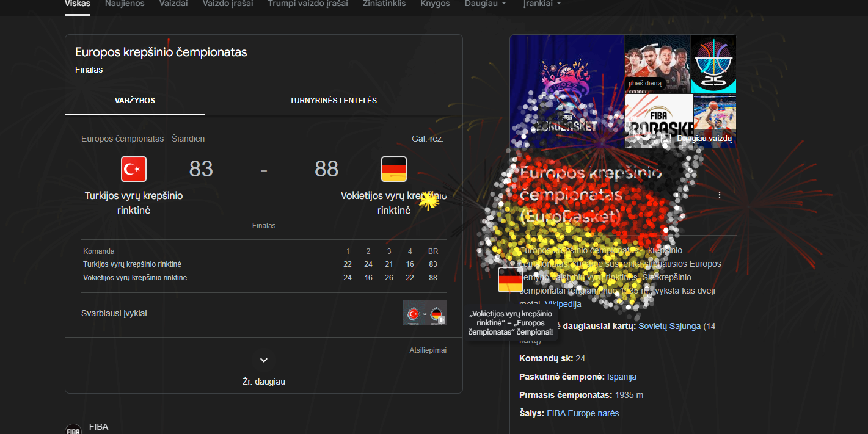The width and height of the screenshot is (868, 434).
Task: Open the Sovietų Sąjunga link
Action: [669, 326]
